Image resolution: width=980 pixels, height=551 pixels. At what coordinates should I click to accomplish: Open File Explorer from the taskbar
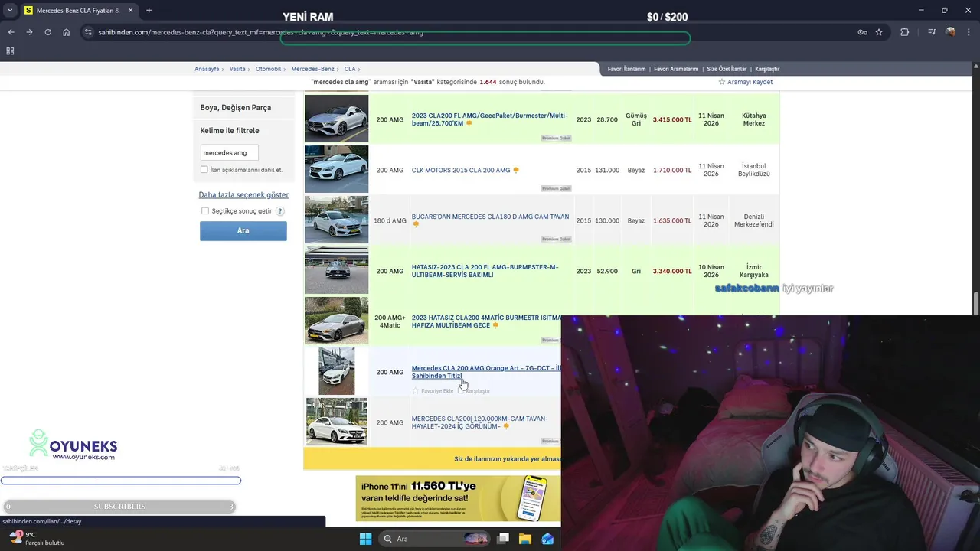[x=525, y=539]
